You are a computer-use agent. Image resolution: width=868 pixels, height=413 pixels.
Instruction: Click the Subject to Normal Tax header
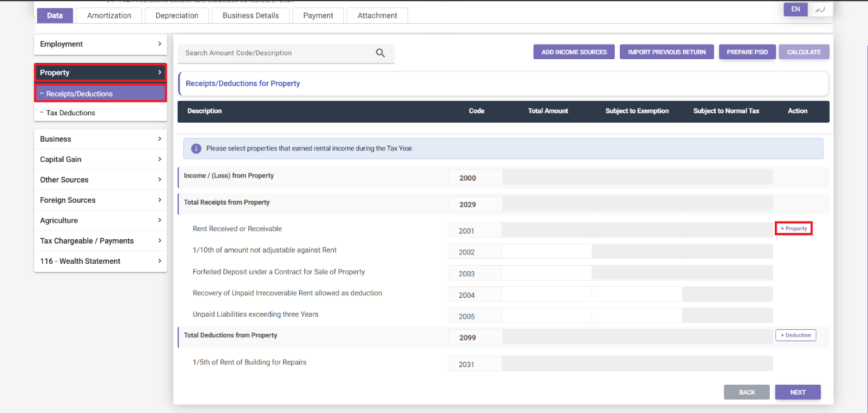tap(726, 111)
